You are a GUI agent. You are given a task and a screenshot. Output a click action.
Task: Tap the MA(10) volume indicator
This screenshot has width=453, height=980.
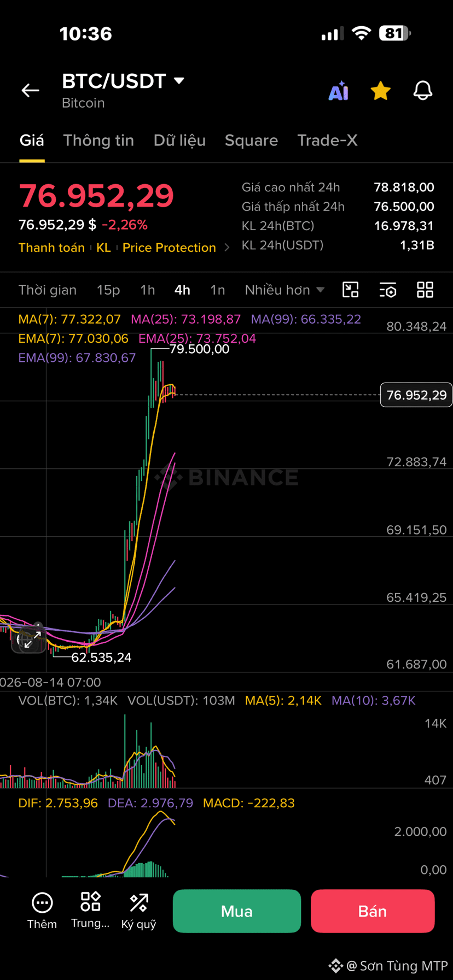point(374,701)
